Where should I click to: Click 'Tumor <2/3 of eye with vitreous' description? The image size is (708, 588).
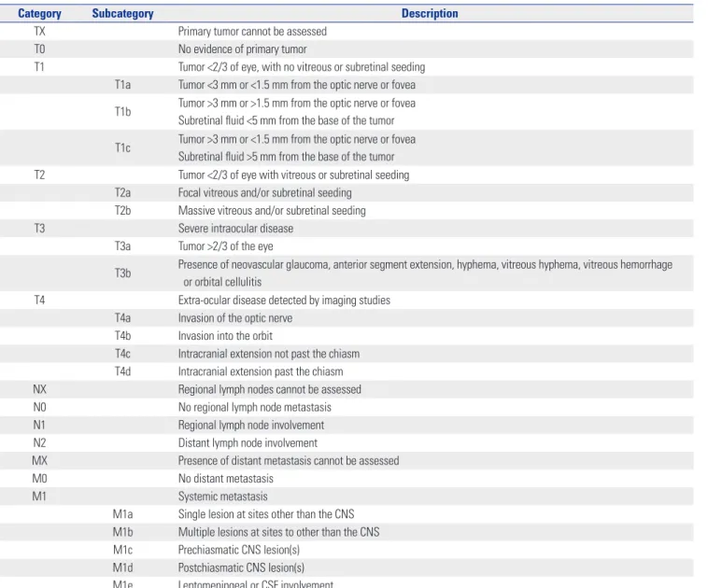pos(293,175)
